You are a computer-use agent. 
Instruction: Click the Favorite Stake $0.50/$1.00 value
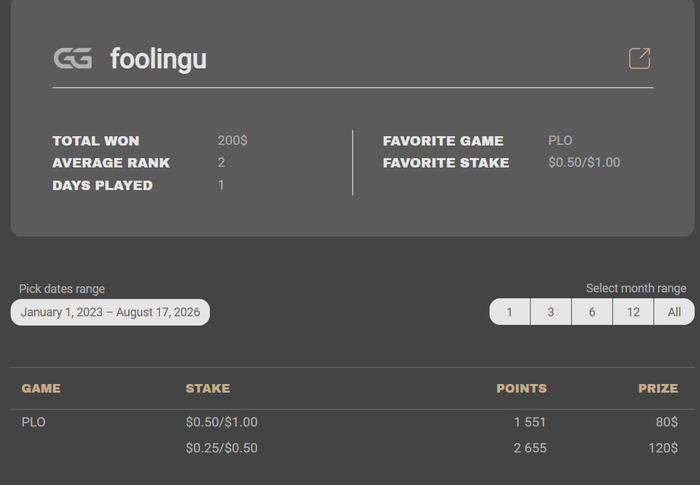584,162
